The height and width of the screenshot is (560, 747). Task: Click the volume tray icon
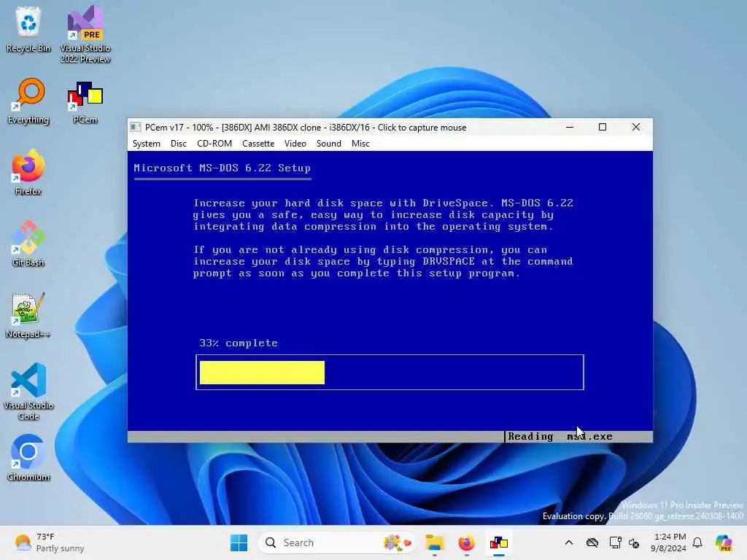tap(634, 542)
